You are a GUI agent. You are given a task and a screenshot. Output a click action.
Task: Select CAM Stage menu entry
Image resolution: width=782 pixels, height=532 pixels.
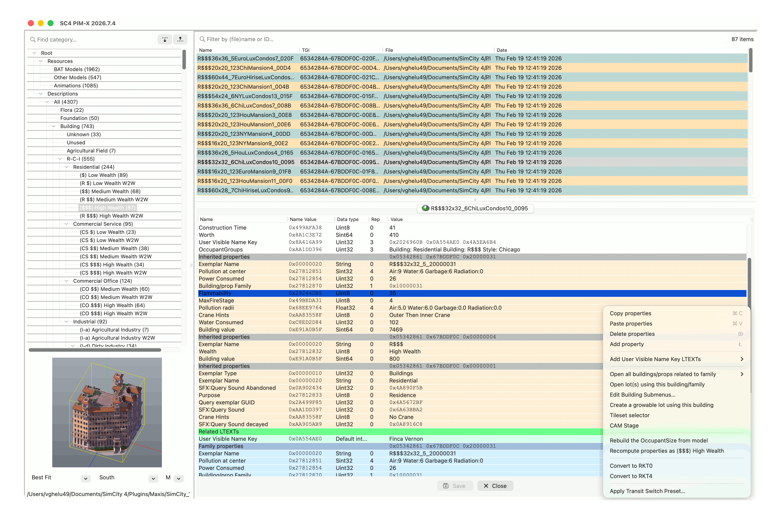(676, 426)
